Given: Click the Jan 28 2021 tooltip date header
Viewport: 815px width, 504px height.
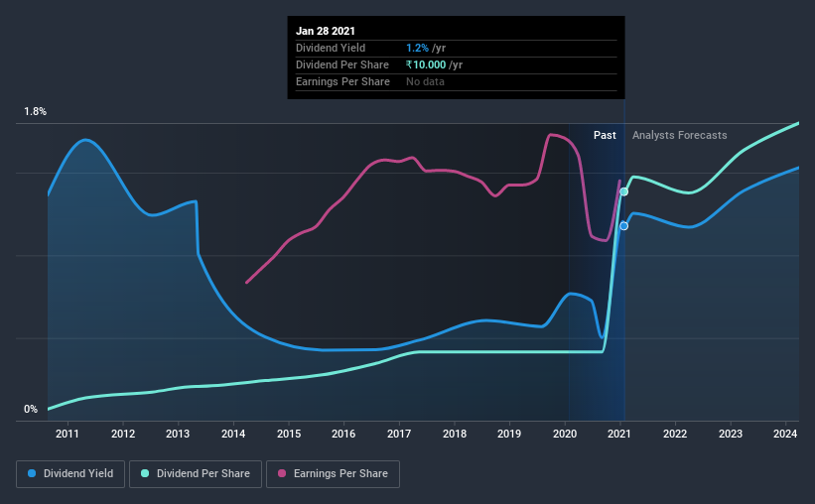Looking at the screenshot, I should pos(326,31).
